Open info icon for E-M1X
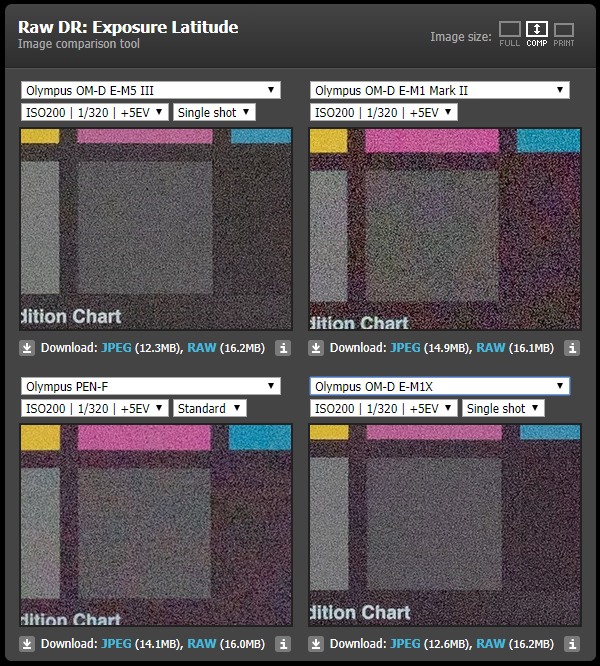This screenshot has height=666, width=600. (571, 644)
